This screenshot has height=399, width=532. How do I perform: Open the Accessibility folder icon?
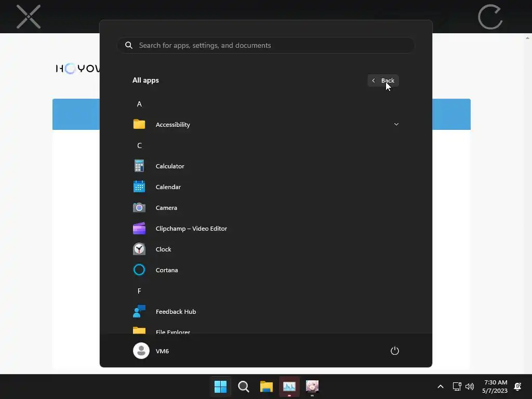139,124
